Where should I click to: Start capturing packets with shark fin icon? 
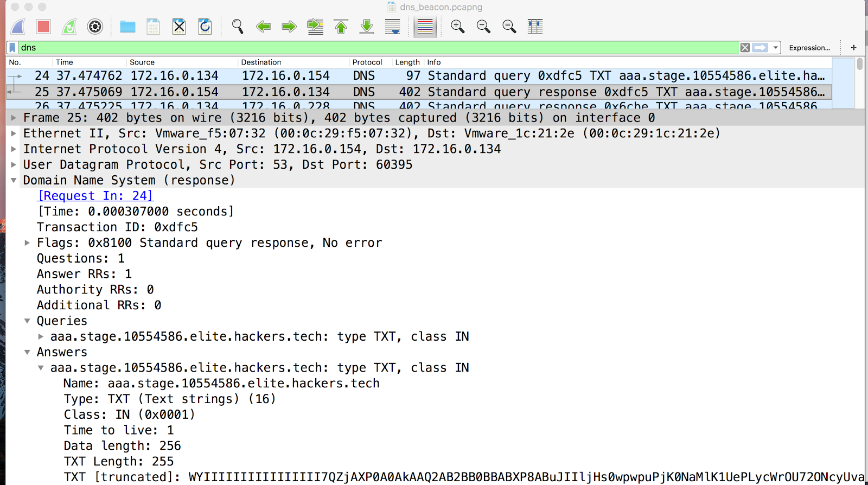click(18, 27)
